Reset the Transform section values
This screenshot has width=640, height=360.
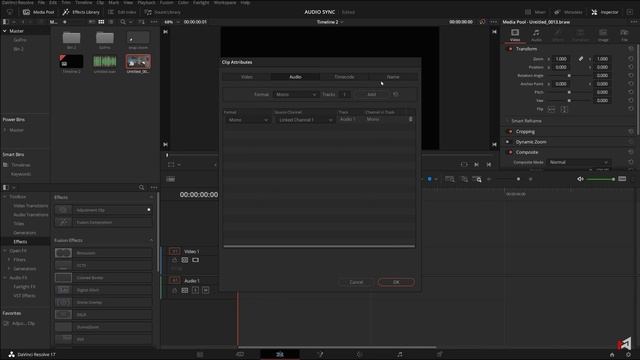pos(631,49)
